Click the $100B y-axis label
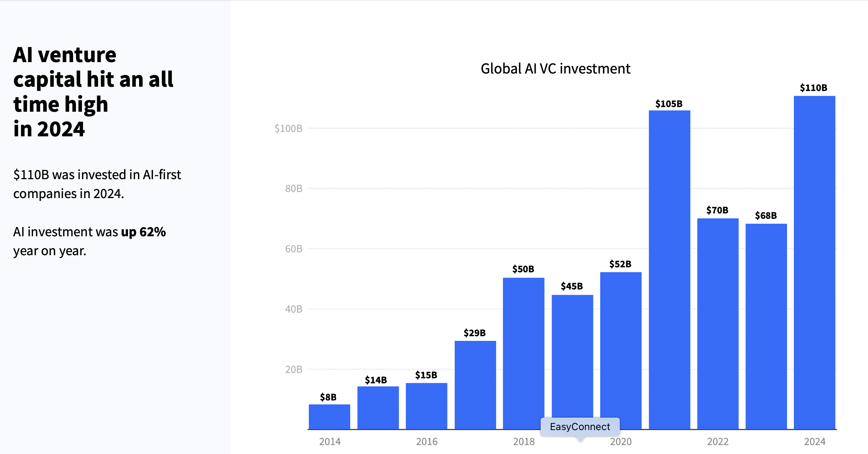Image resolution: width=868 pixels, height=454 pixels. (288, 128)
